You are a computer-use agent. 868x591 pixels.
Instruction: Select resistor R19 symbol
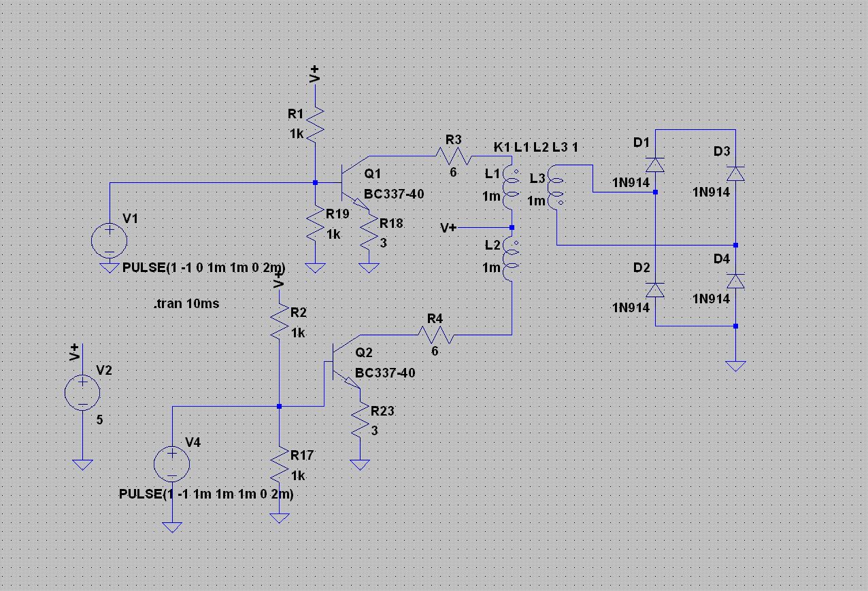pyautogui.click(x=314, y=222)
